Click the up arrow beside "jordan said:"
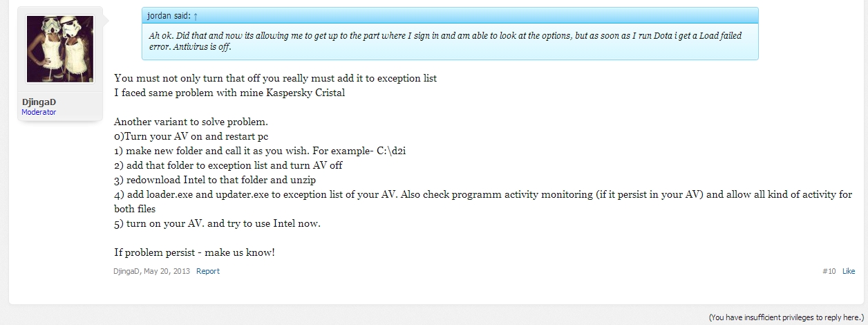The width and height of the screenshot is (868, 325). [x=196, y=15]
